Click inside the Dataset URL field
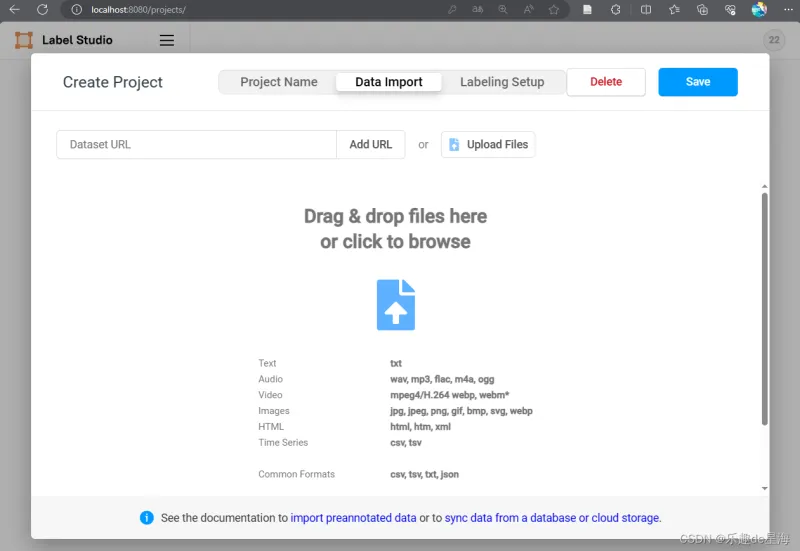Viewport: 800px width, 551px height. (x=196, y=144)
